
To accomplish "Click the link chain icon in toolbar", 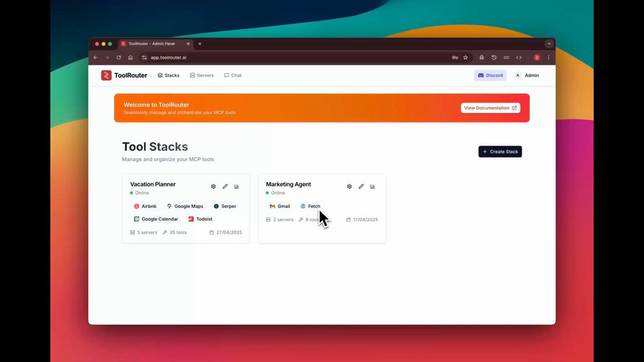I will 506,57.
